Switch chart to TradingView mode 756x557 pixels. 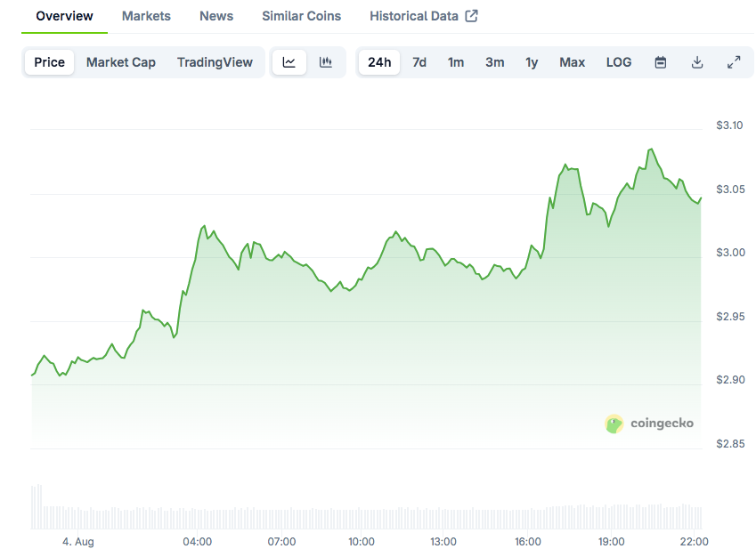(x=215, y=62)
